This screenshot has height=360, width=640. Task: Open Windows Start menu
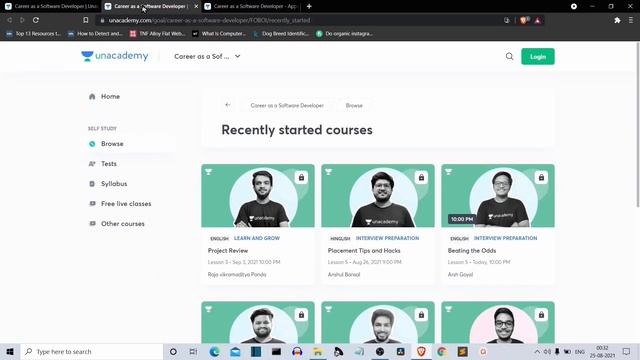coord(10,351)
